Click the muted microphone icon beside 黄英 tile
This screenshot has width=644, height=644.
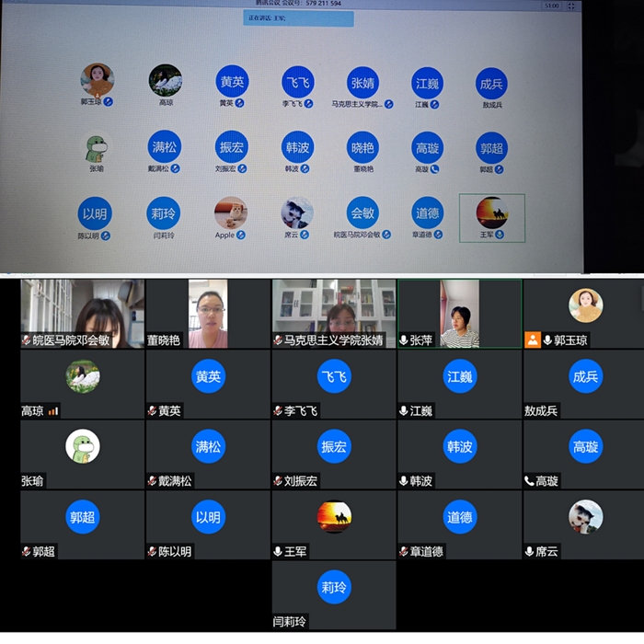click(153, 411)
